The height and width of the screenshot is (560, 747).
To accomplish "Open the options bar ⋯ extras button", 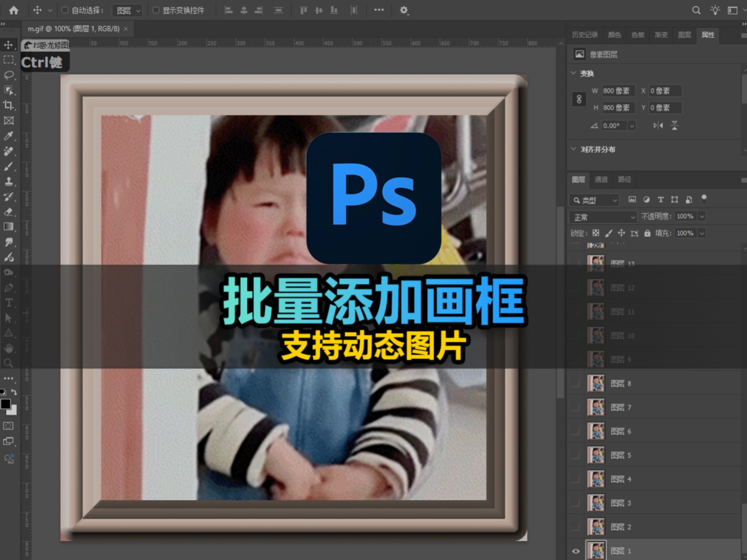I will (x=379, y=10).
